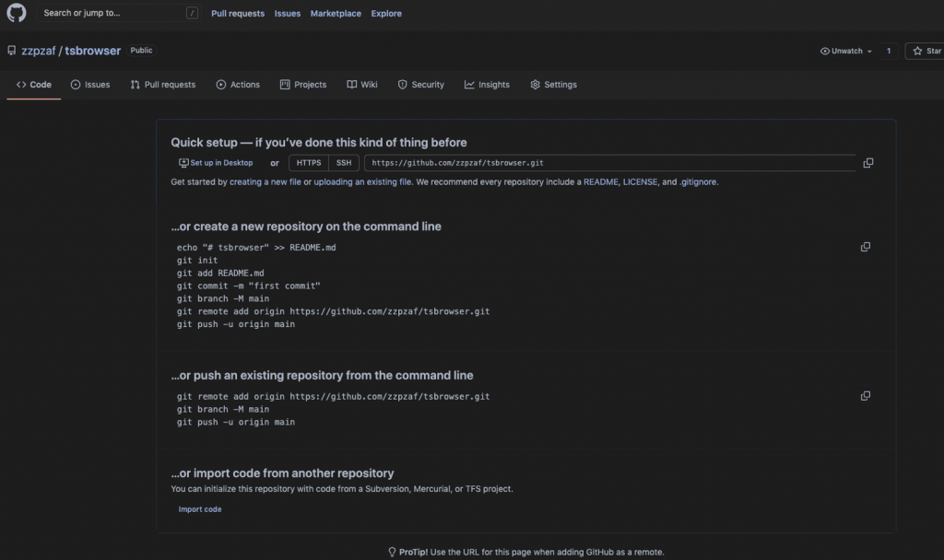Copy the repository URL to clipboard

[x=868, y=163]
